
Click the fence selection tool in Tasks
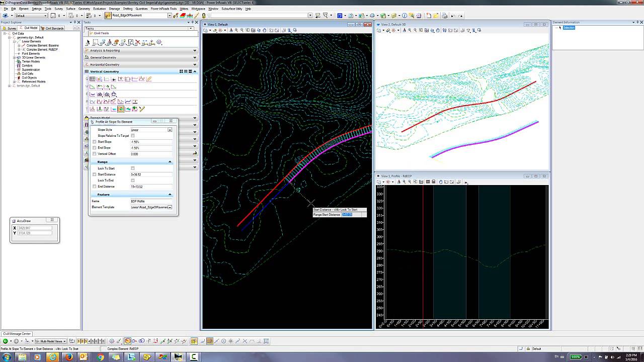95,42
